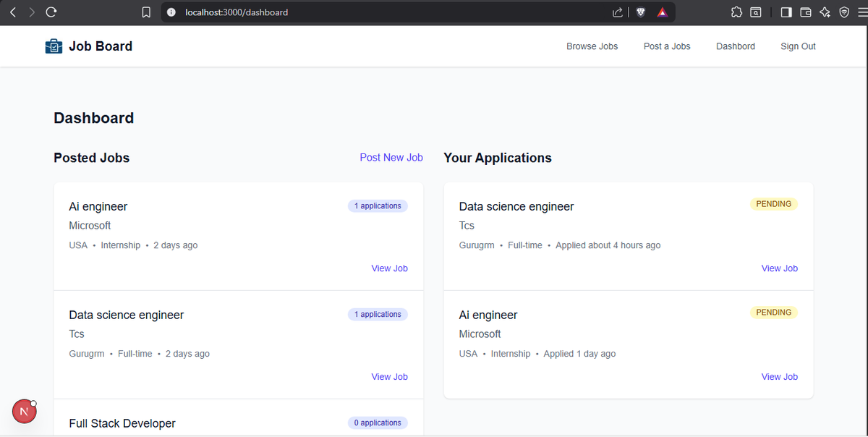Click the posted Data science engineer title
868x437 pixels.
(x=127, y=315)
